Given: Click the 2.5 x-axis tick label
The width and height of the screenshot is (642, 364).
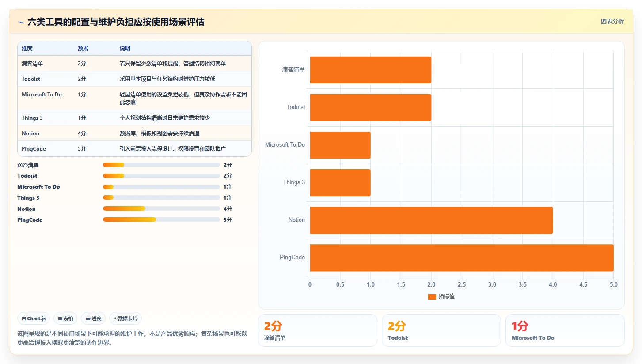Looking at the screenshot, I should (462, 284).
